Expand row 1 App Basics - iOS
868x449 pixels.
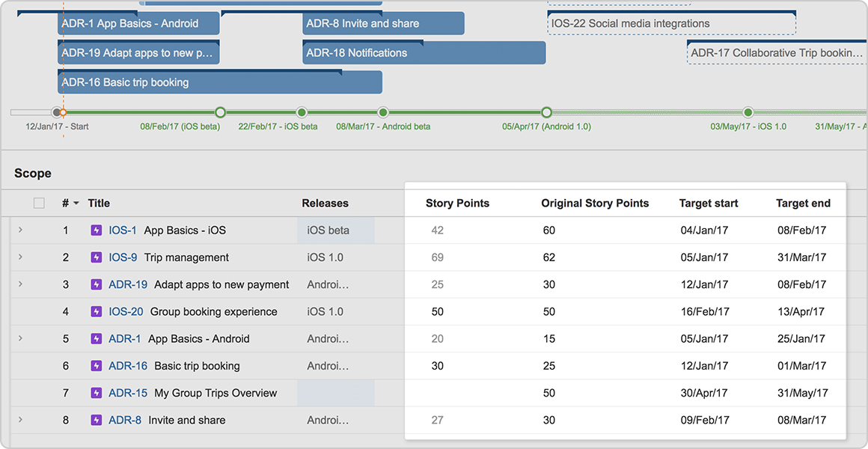pyautogui.click(x=20, y=230)
